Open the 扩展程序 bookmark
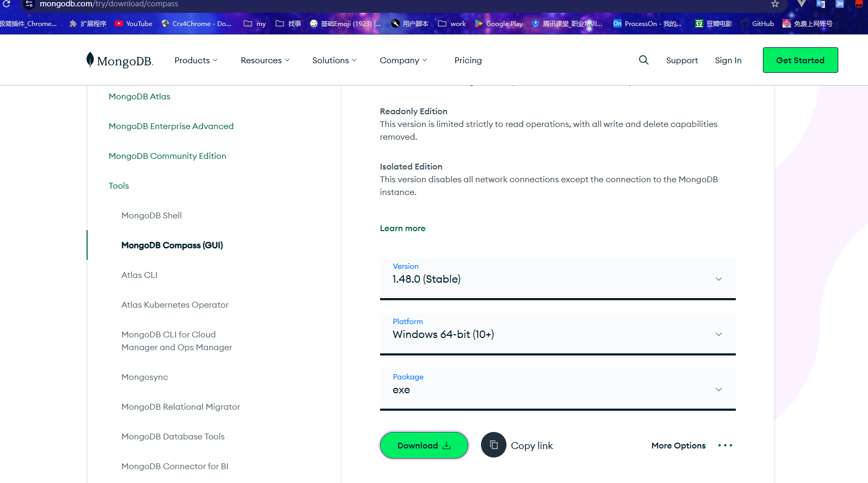 coord(88,23)
